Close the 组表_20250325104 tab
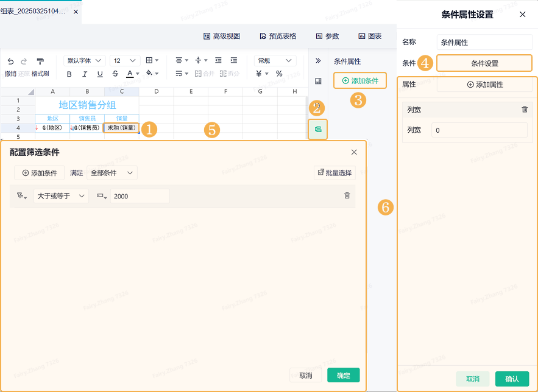This screenshot has width=538, height=392. [x=76, y=12]
